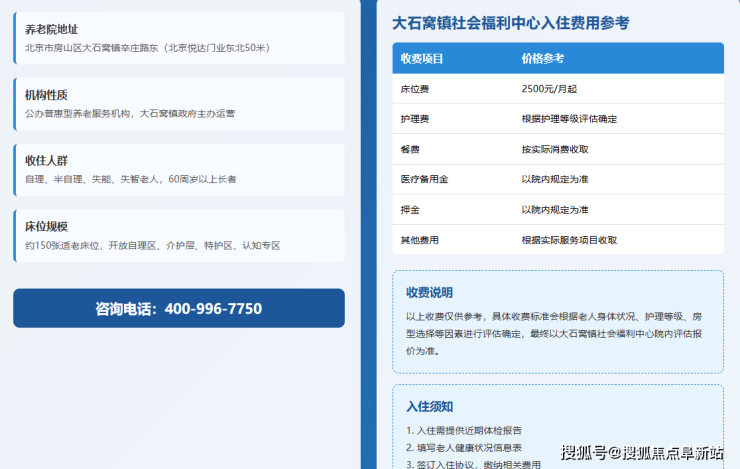
Task: Click the 收住人群 info card
Action: click(179, 170)
